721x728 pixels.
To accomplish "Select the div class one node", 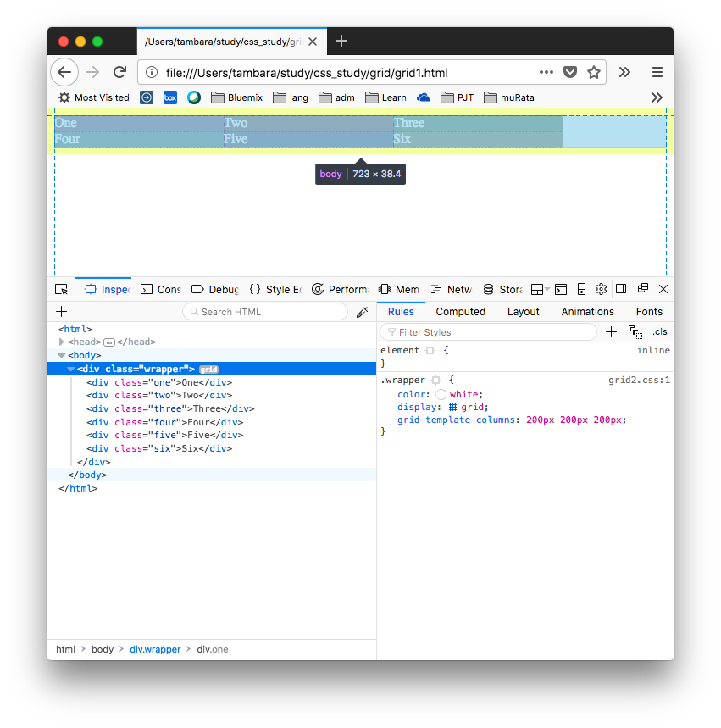I will (x=159, y=382).
